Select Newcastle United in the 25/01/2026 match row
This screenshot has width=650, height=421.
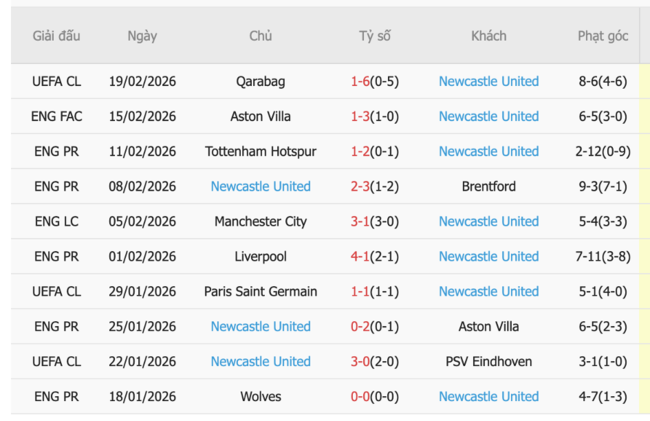[x=260, y=326]
